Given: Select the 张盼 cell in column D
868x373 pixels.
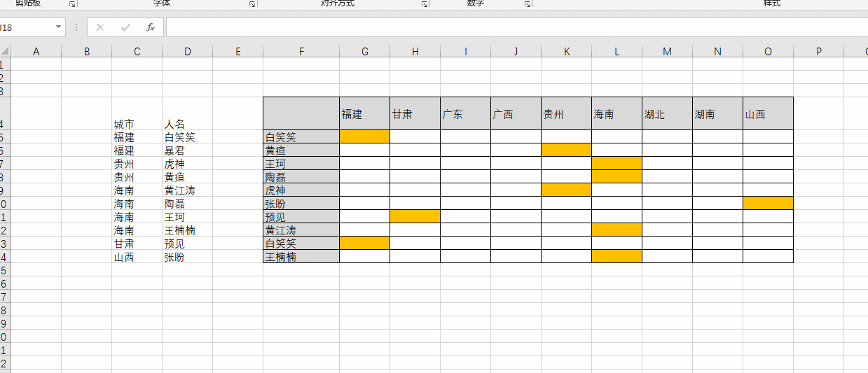Looking at the screenshot, I should pos(187,257).
